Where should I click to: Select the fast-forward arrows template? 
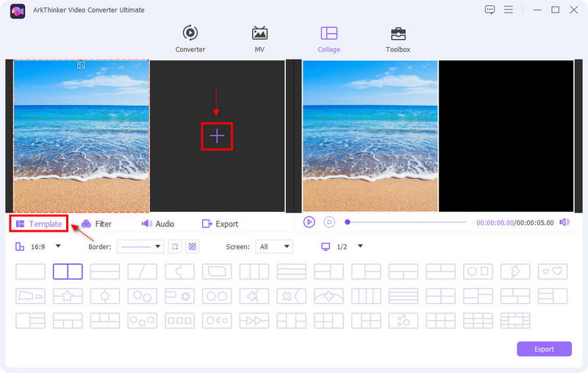pos(254,321)
